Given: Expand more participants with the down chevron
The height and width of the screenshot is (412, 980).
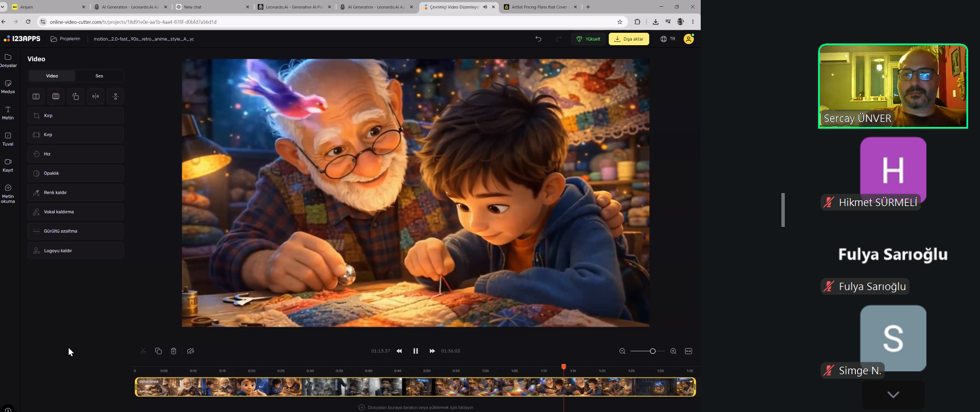Looking at the screenshot, I should pyautogui.click(x=893, y=395).
